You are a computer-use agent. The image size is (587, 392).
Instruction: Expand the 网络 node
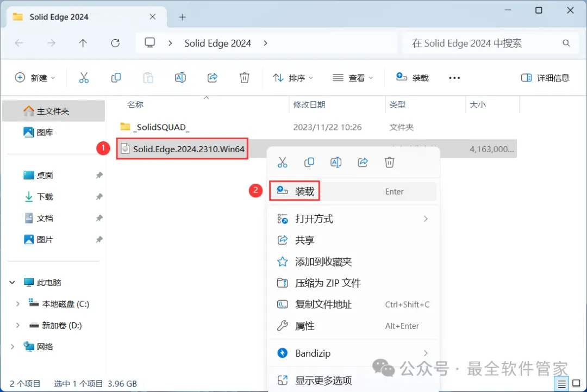13,347
